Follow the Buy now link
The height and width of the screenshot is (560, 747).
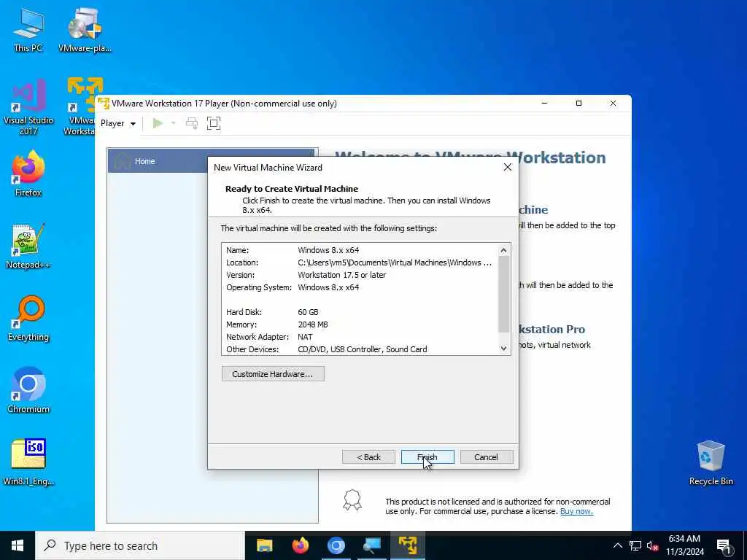click(x=576, y=511)
